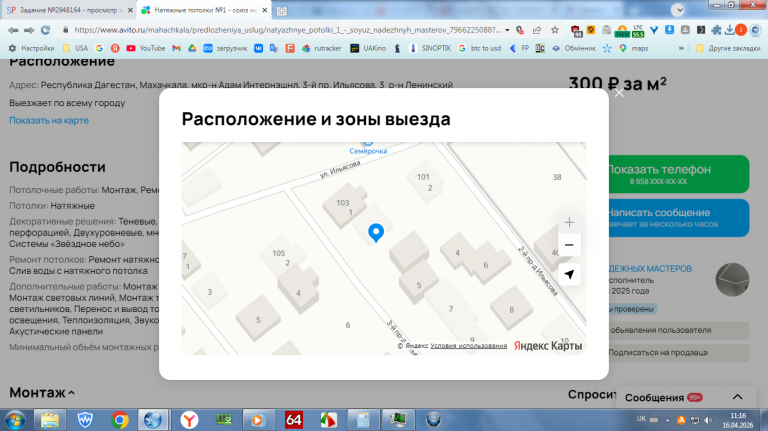This screenshot has width=768, height=431.
Task: Open the maps bookmark
Action: click(634, 48)
